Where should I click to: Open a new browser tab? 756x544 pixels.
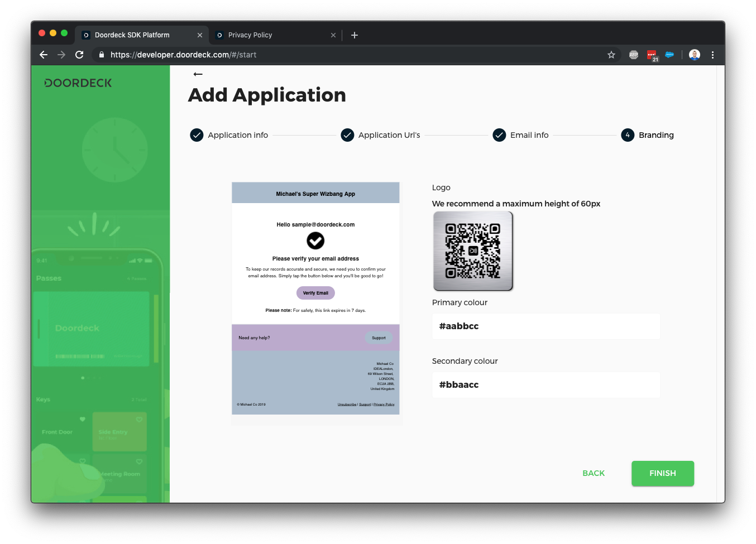354,35
